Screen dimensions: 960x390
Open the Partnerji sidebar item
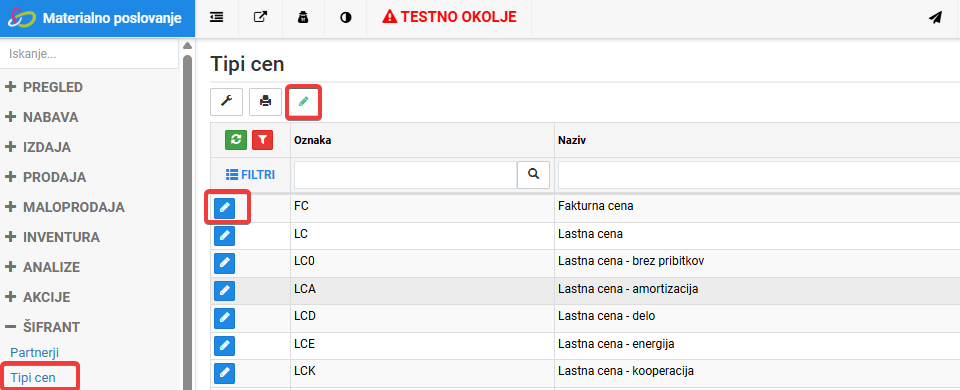tap(34, 353)
